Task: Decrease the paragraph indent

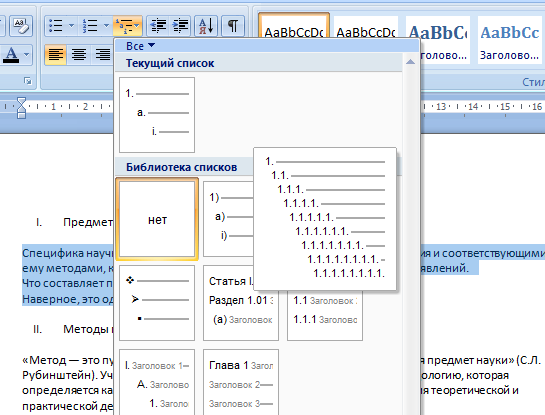Action: point(158,26)
